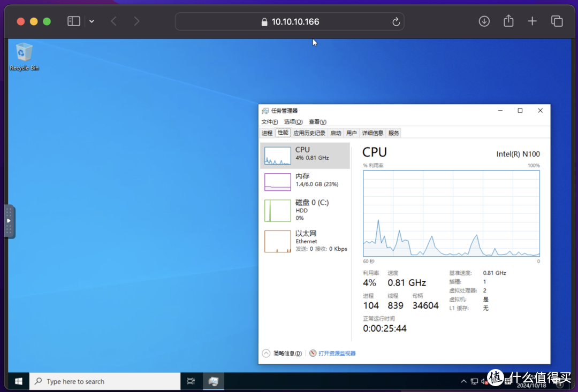
Task: Click the Type here to search box
Action: [105, 381]
